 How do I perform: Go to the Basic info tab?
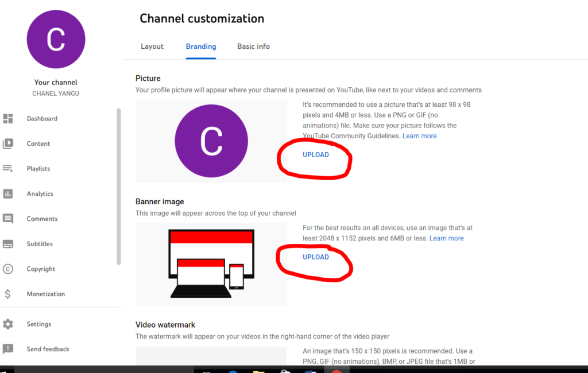coord(253,46)
